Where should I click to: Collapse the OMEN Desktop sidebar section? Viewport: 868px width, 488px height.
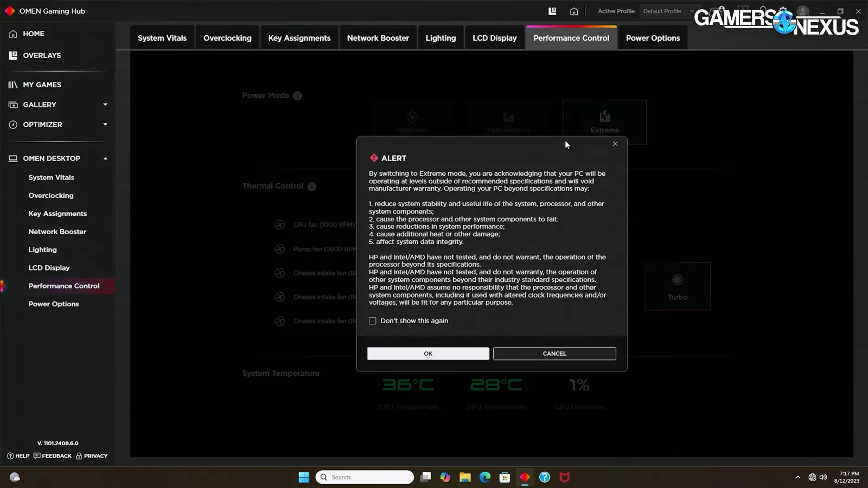coord(105,159)
